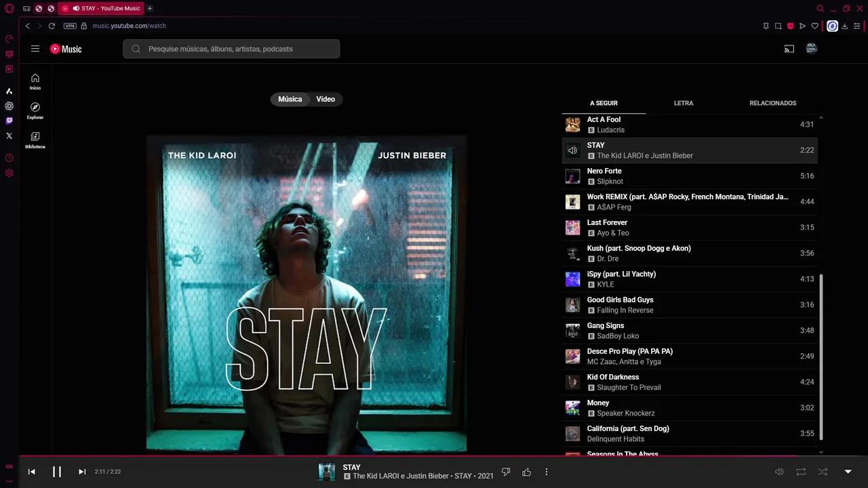Toggle shuffle mode
Image resolution: width=868 pixels, height=488 pixels.
click(x=823, y=472)
